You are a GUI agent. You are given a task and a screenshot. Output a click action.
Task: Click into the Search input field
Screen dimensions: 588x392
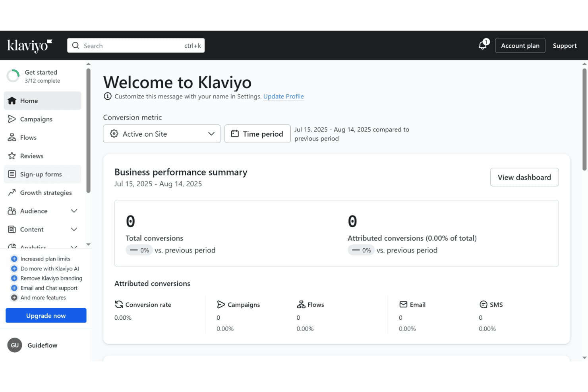coord(136,46)
